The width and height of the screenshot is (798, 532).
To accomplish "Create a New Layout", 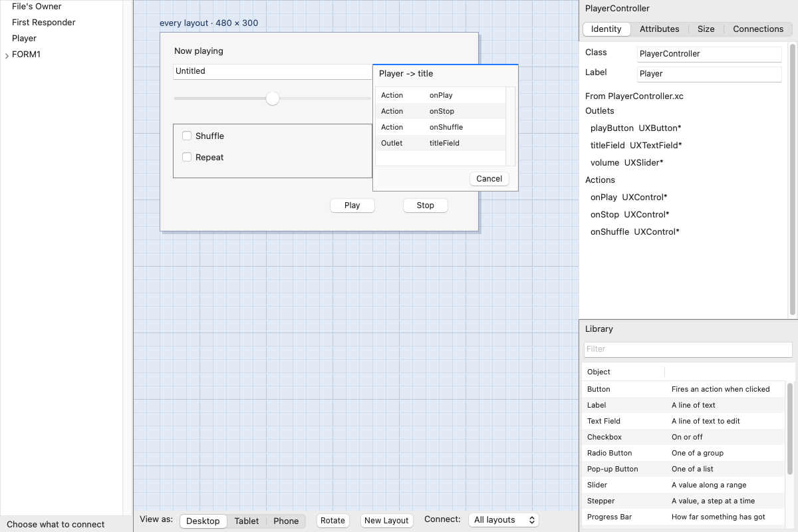I will click(x=386, y=521).
